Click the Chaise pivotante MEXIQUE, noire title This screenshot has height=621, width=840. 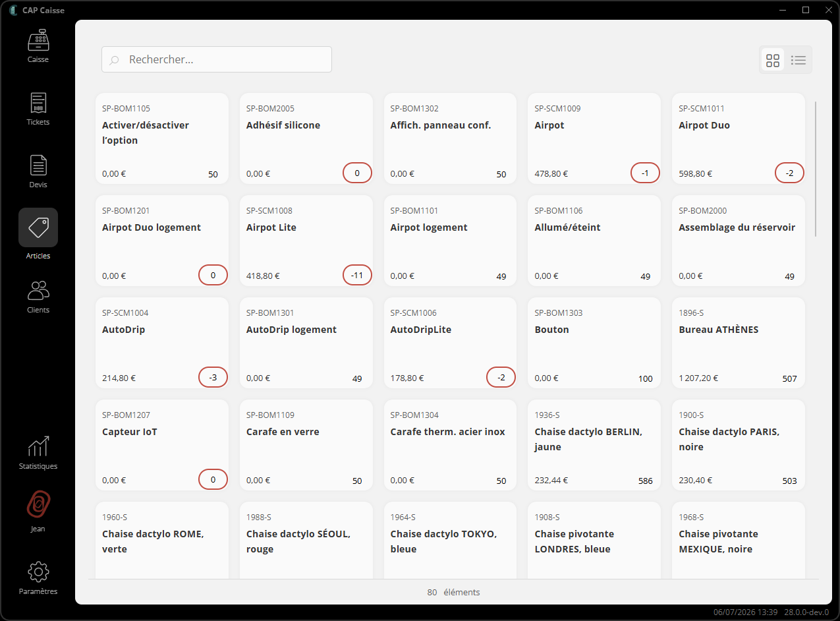click(719, 541)
